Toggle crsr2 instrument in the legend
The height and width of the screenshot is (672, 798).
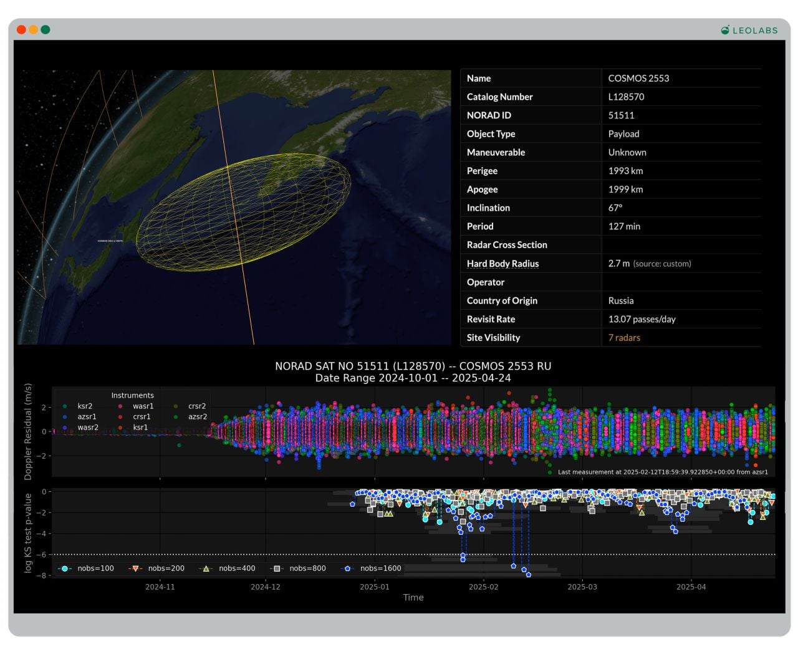pyautogui.click(x=196, y=406)
